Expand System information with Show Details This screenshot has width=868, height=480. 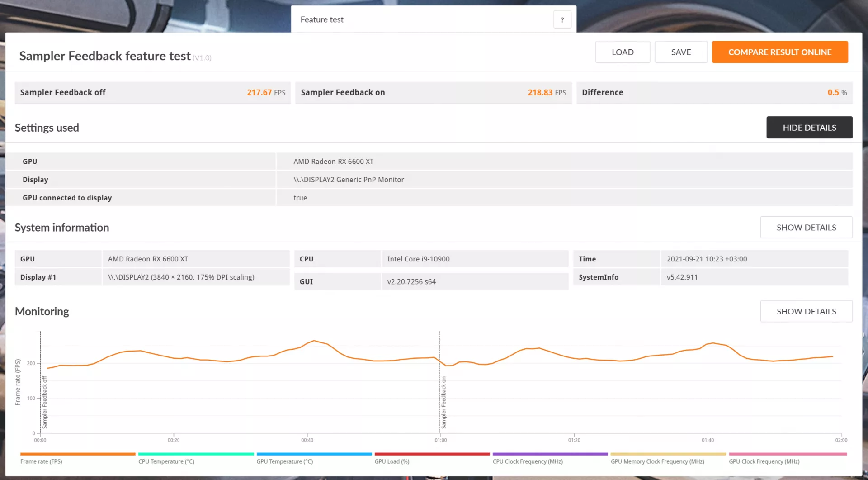pyautogui.click(x=806, y=228)
